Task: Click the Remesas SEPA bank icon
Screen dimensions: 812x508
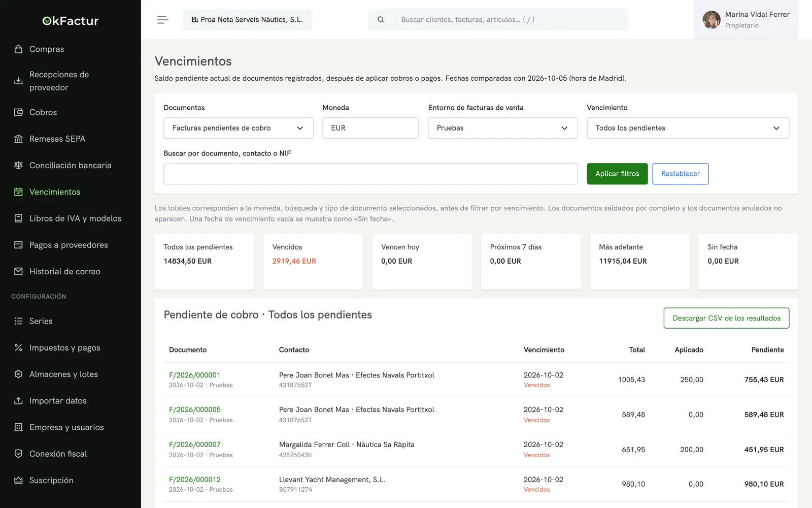Action: coord(18,139)
